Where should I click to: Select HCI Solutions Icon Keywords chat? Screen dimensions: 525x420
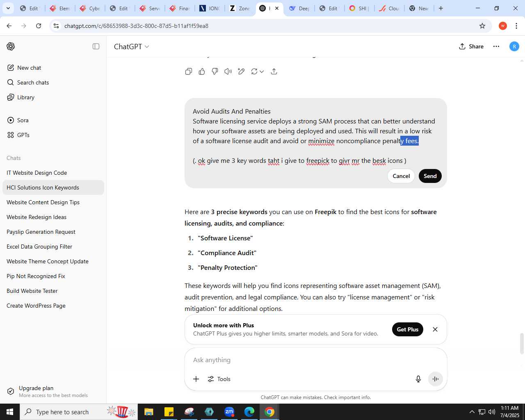[53, 187]
